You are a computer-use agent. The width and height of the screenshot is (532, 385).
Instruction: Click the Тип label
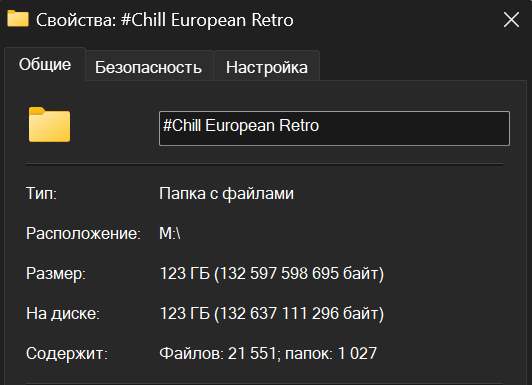click(41, 194)
